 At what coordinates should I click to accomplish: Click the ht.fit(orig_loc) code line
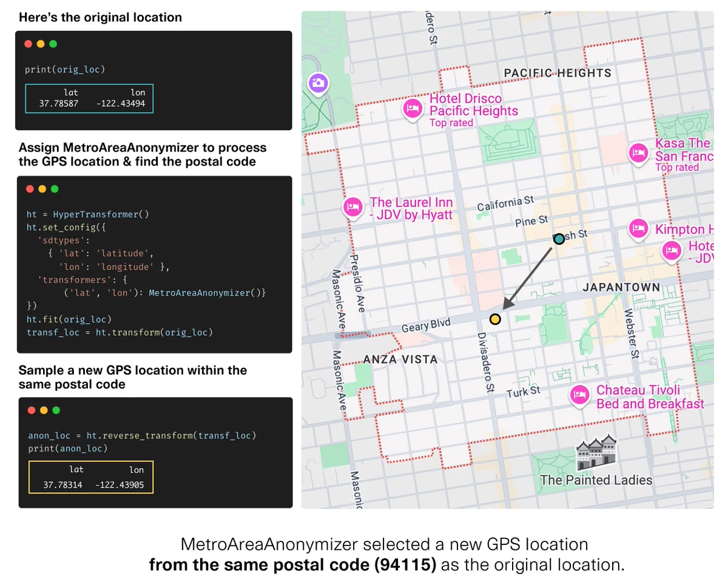coord(69,319)
